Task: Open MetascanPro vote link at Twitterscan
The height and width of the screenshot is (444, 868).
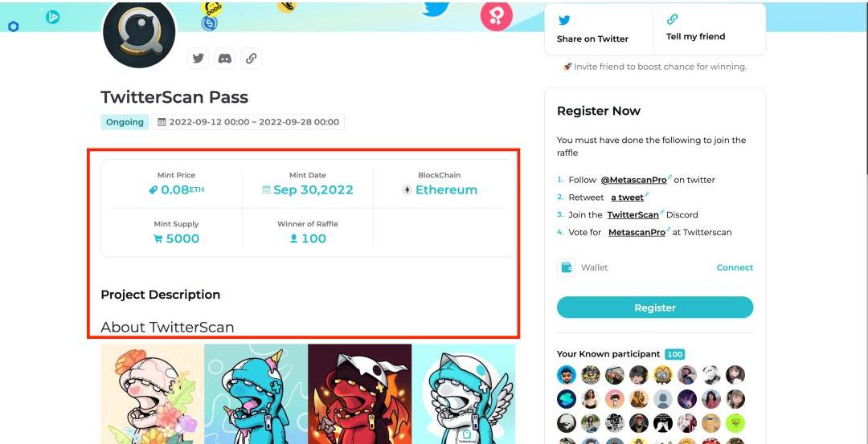Action: point(637,232)
